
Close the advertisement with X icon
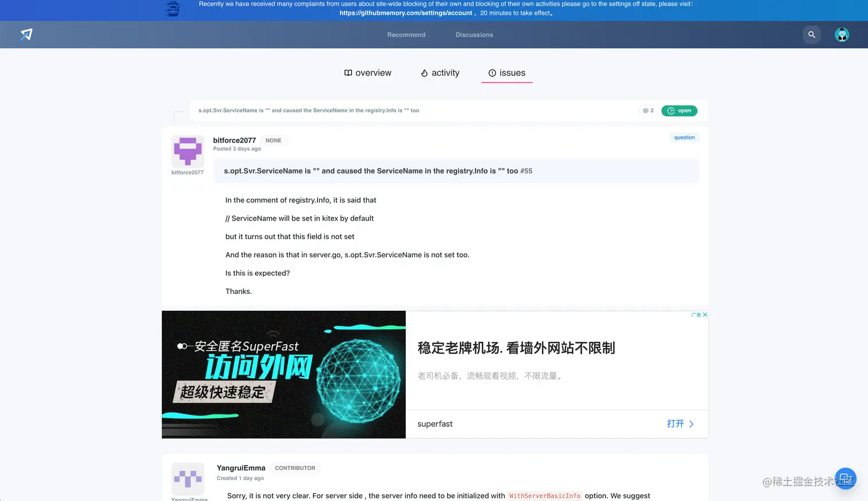(x=705, y=315)
